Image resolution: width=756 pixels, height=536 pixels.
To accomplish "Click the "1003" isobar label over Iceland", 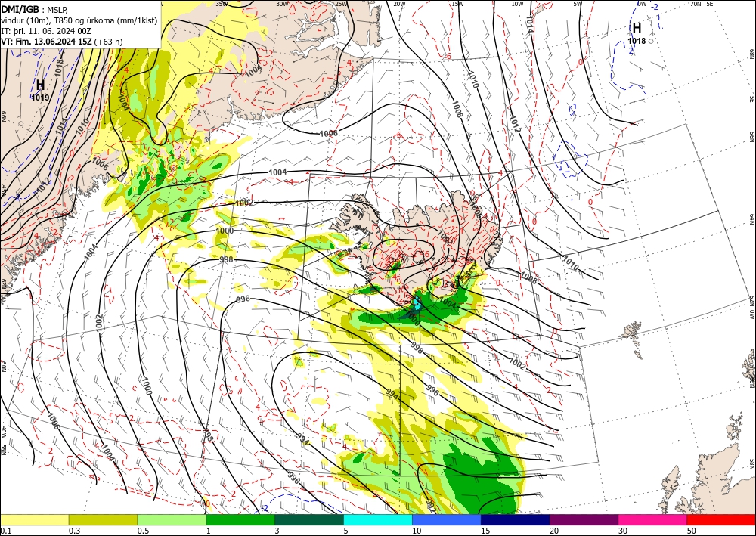I will pyautogui.click(x=445, y=237).
